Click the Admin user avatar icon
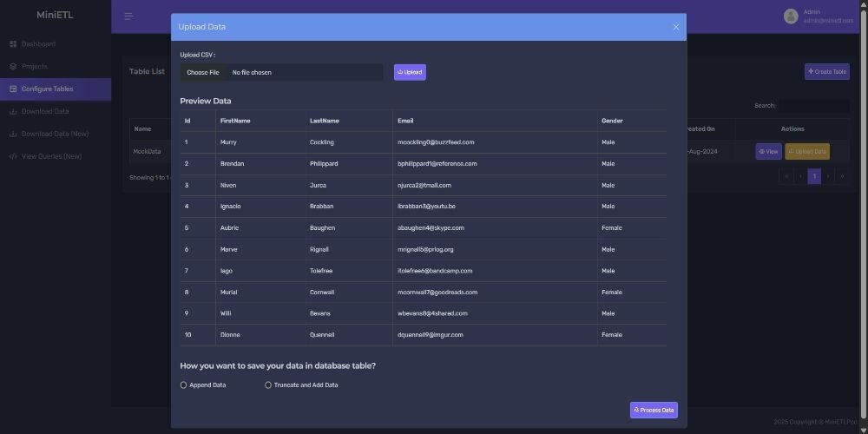 pyautogui.click(x=791, y=16)
